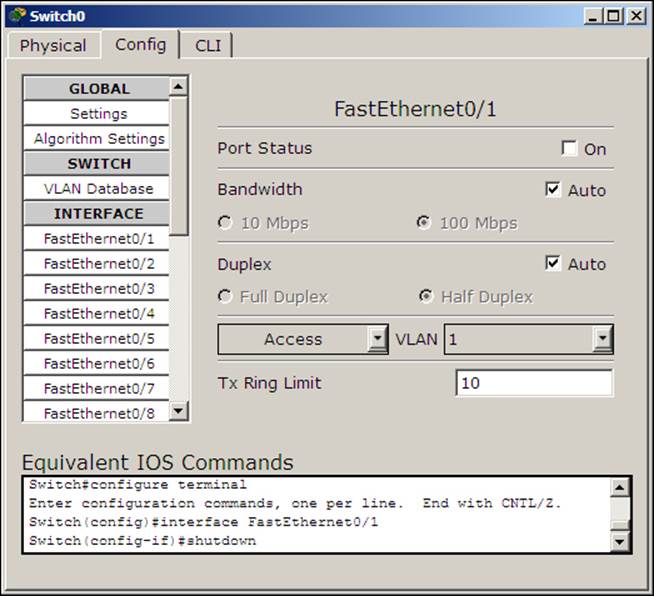Click the 'Switch#configure terminal' line
This screenshot has width=654, height=596.
coord(138,485)
